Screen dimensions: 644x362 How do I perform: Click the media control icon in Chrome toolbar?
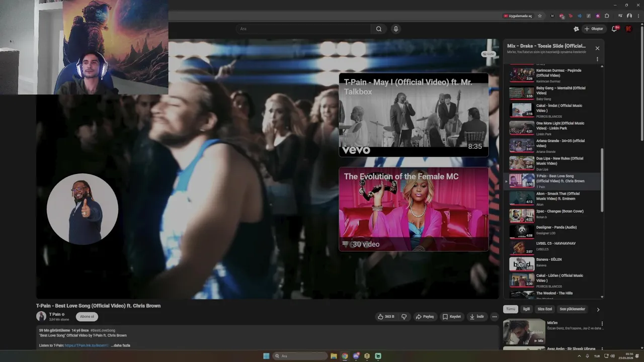click(x=620, y=16)
